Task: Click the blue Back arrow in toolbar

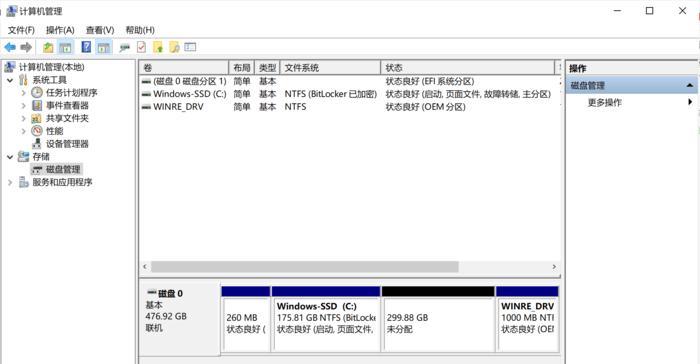Action: (x=10, y=47)
